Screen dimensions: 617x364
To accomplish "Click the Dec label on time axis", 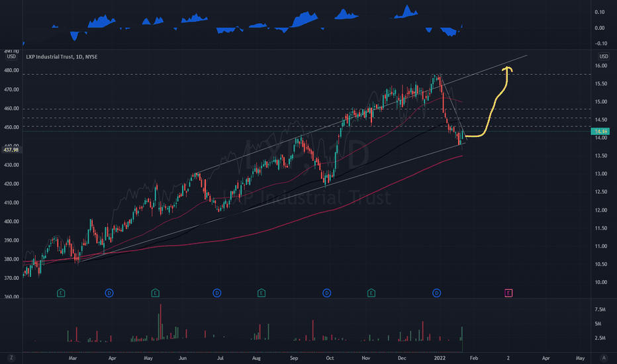I will [402, 358].
